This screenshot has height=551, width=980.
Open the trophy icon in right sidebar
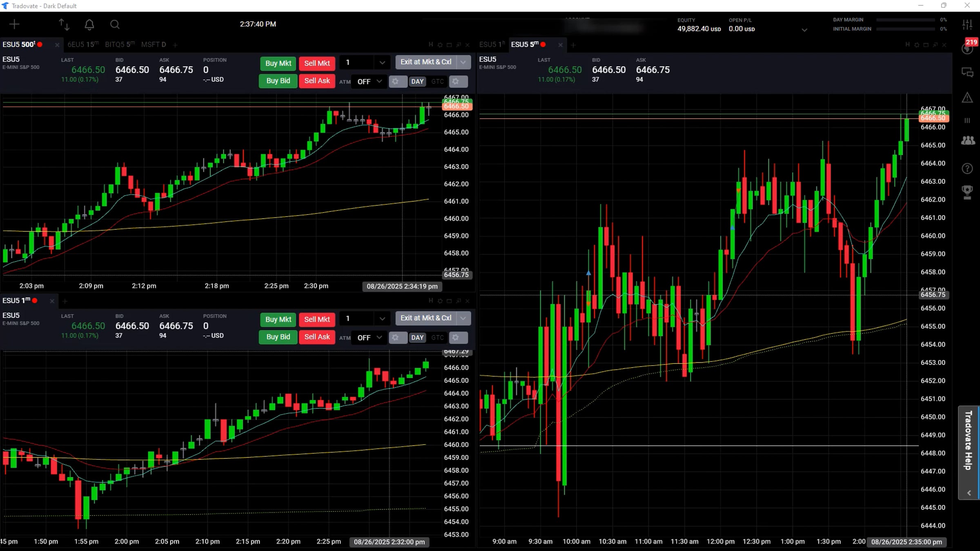967,192
